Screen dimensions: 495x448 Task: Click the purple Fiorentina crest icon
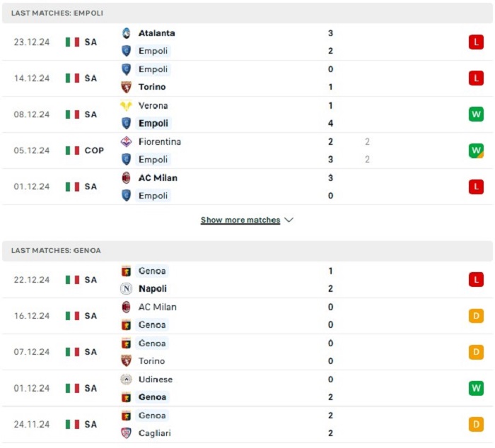127,141
